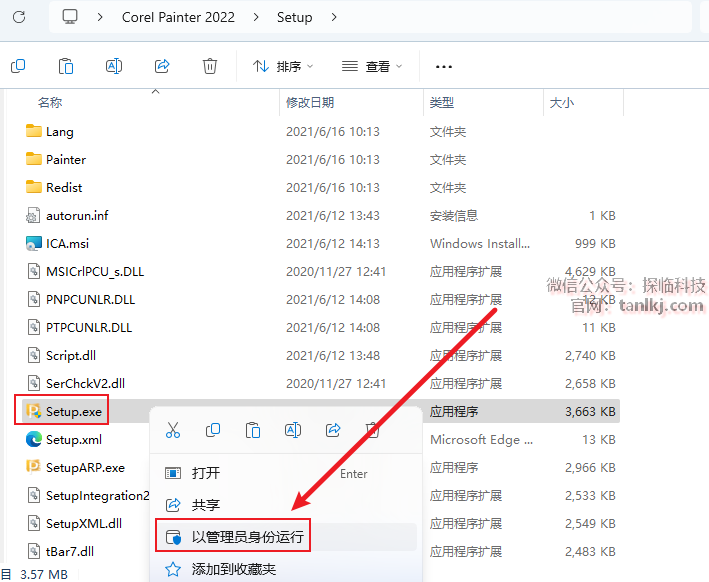Click the context menu paste icon
The width and height of the screenshot is (709, 582).
point(253,430)
